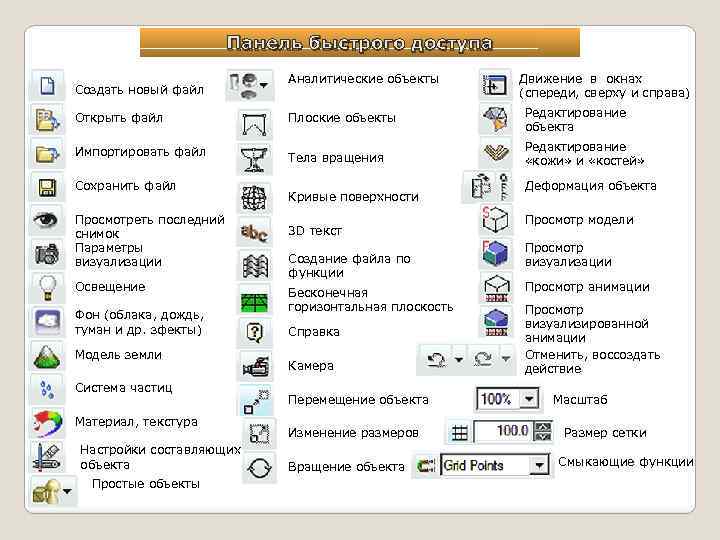The width and height of the screenshot is (720, 540).
Task: Click the Справка label text
Action: point(314,332)
